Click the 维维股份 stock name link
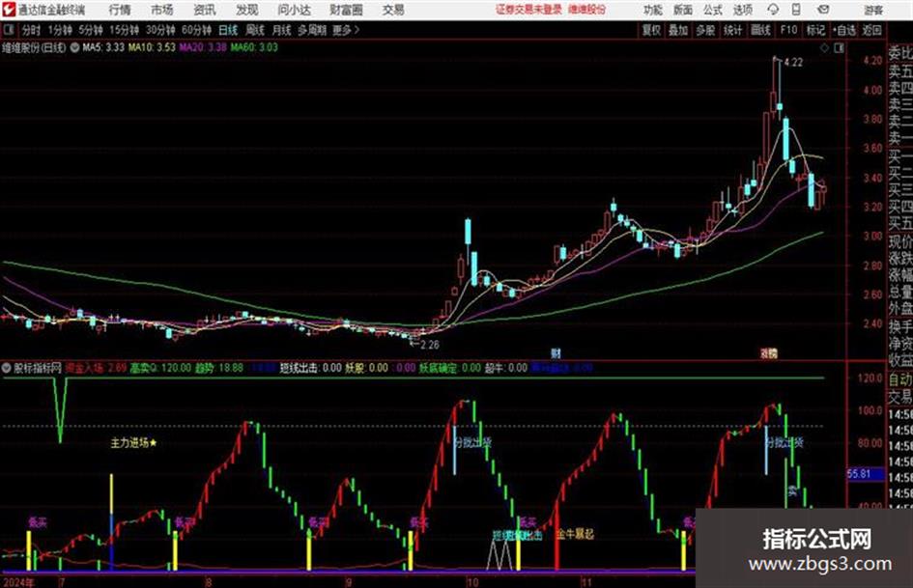 click(587, 10)
